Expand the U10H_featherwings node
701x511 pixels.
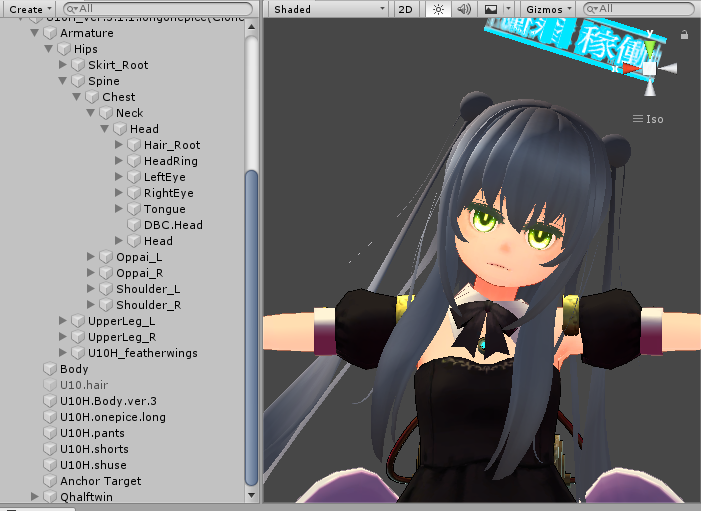point(63,353)
